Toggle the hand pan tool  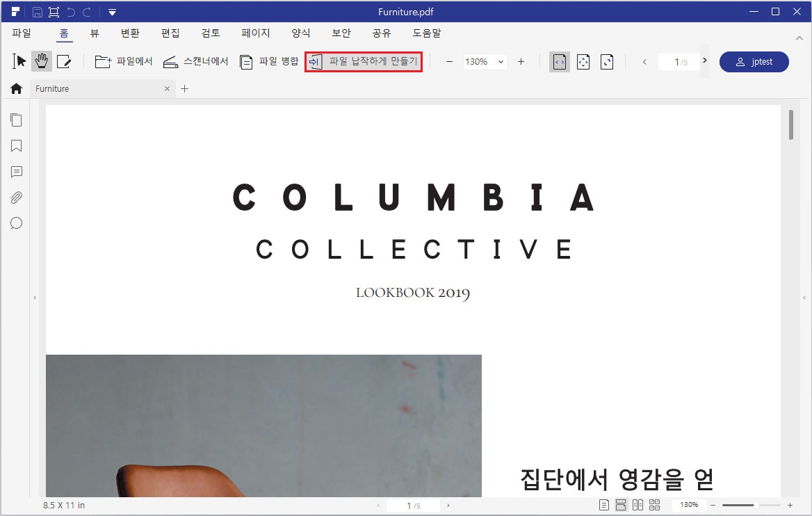tap(42, 62)
